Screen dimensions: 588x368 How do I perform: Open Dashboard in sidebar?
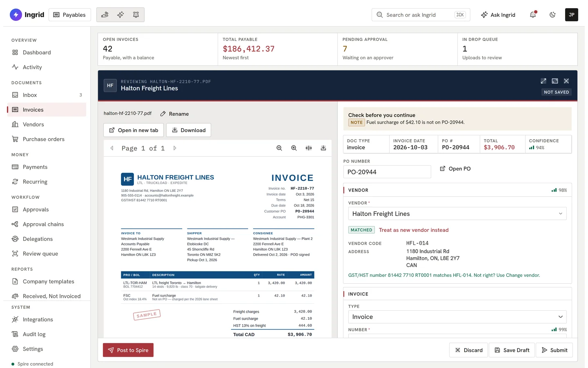(x=47, y=52)
